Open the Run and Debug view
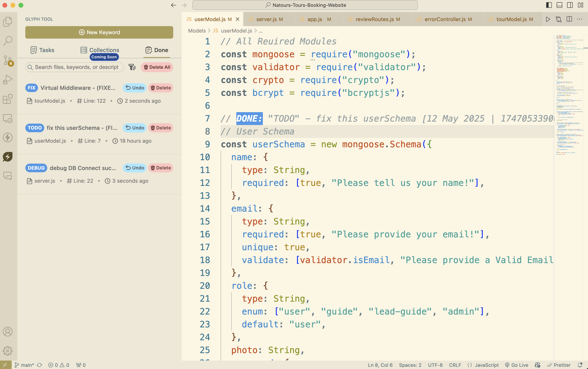Viewport: 588px width, 369px height. (x=8, y=79)
